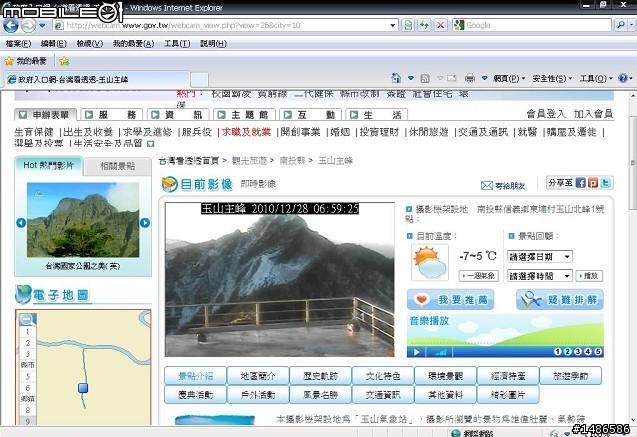Open the 台灣國家公園之美 video thumbnail
Image resolution: width=637 pixels, height=437 pixels.
tap(83, 220)
